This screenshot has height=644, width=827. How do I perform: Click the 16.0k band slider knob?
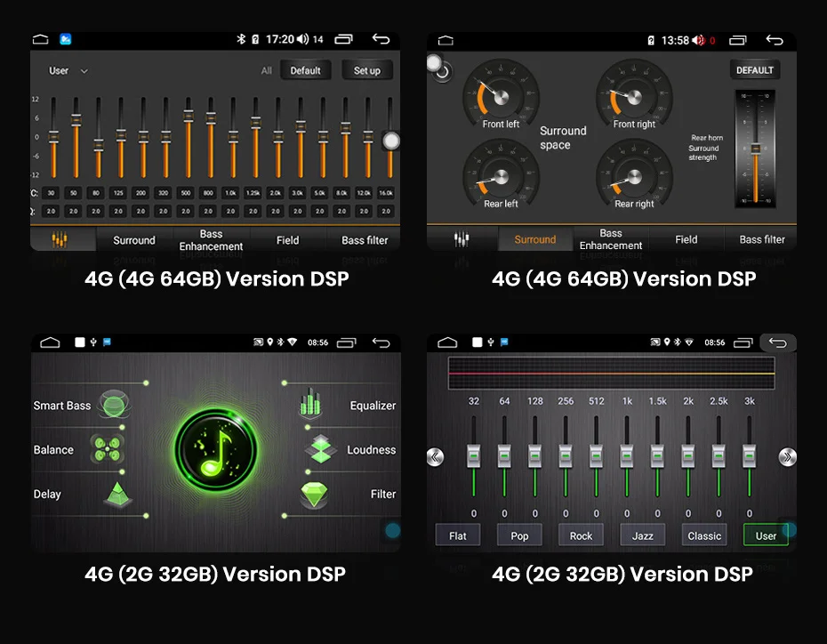(390, 141)
